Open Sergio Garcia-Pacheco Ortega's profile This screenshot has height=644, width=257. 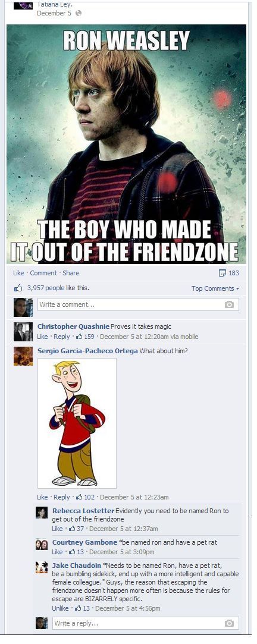[x=87, y=351]
